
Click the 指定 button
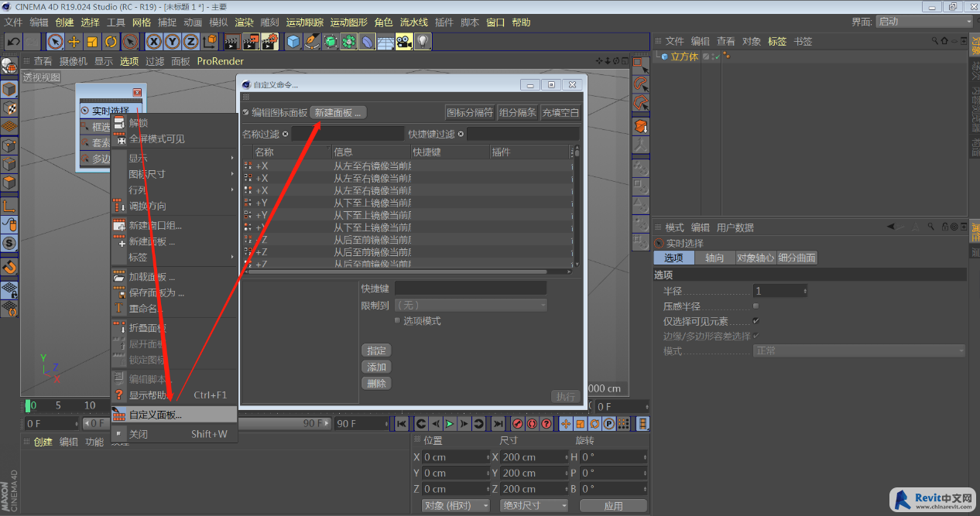[376, 350]
